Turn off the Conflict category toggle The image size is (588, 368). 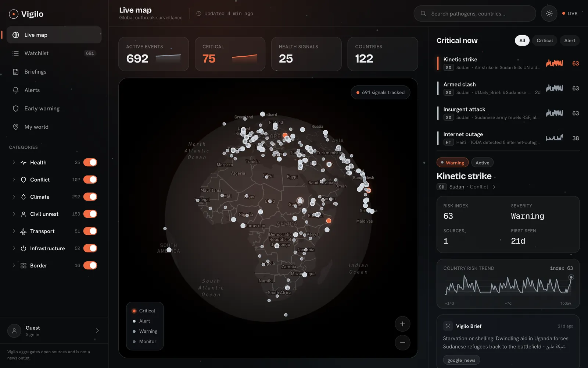[x=90, y=180]
